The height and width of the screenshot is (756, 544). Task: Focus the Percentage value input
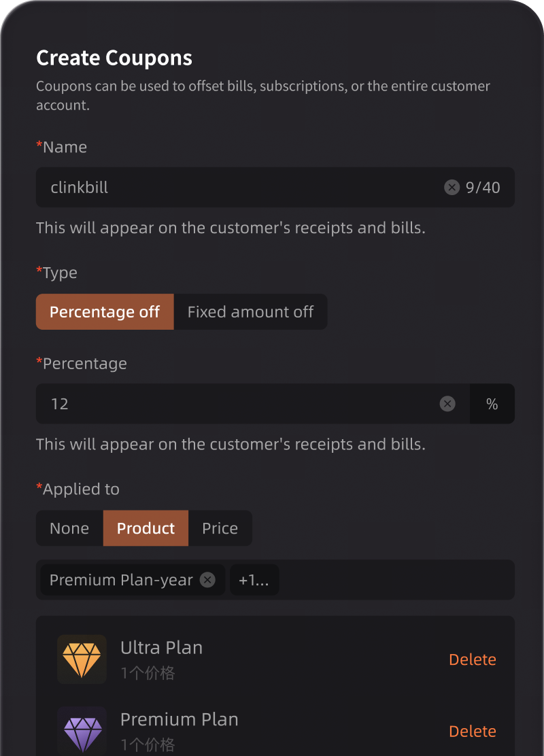tap(238, 404)
